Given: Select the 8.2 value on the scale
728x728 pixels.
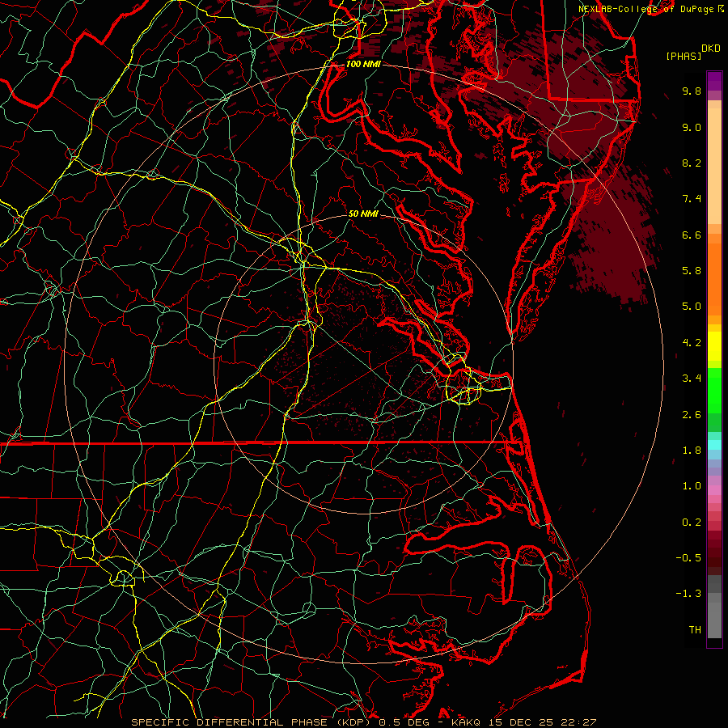Looking at the screenshot, I should pos(692,163).
